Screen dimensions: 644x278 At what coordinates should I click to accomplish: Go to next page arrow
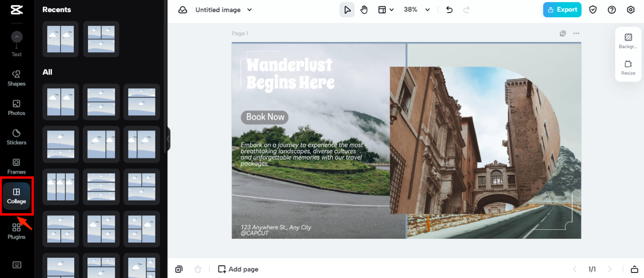tap(610, 269)
